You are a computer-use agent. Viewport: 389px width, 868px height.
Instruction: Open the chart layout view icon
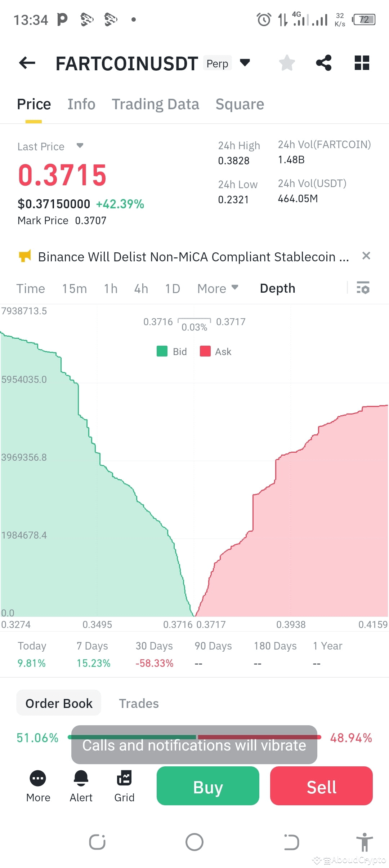[x=362, y=63]
